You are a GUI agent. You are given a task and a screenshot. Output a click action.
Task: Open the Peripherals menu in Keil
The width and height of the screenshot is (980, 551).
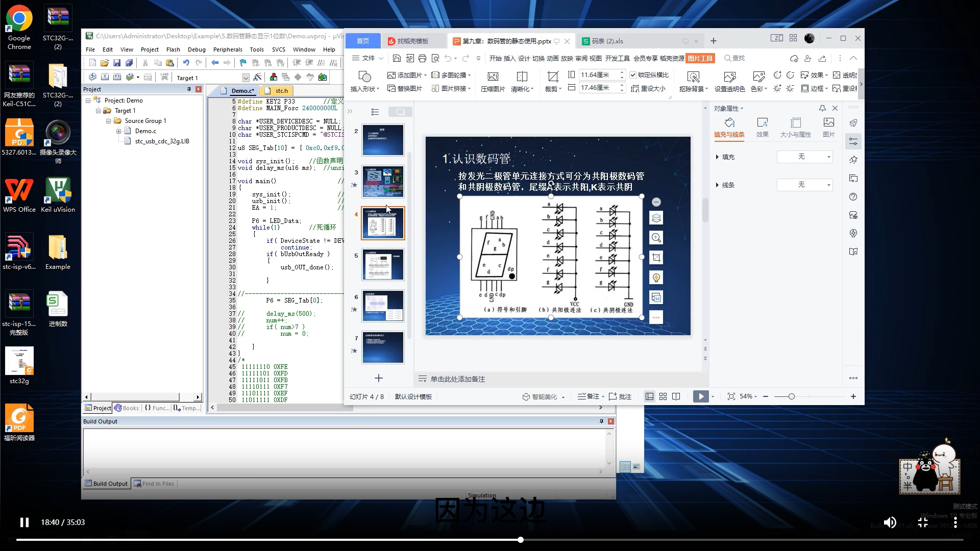point(228,49)
